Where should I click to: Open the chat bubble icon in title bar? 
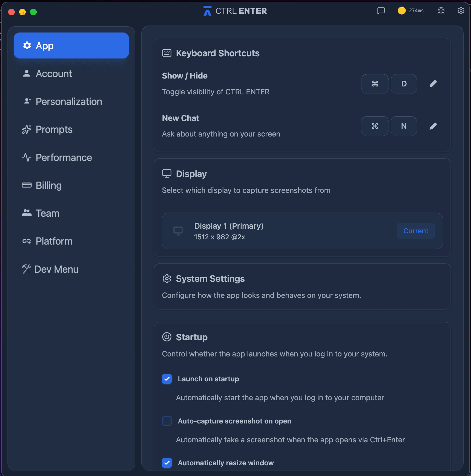click(381, 11)
